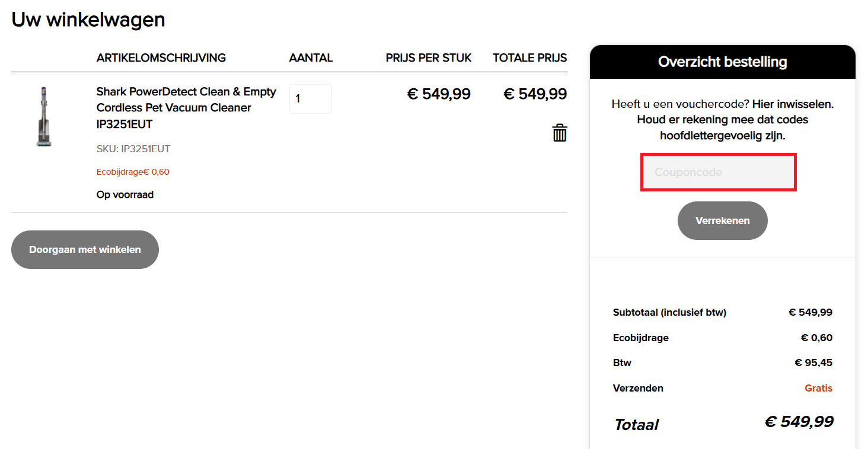Click the ARTIKELOMSCHRIJVING column header
This screenshot has width=868, height=449.
(x=161, y=58)
